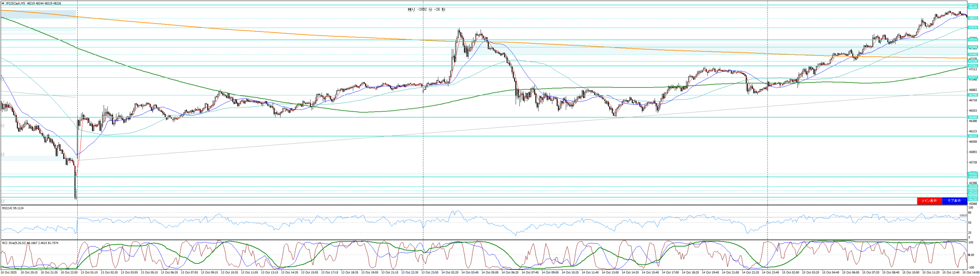Click the 残り countdown timer text
This screenshot has width=980, height=276.
click(x=426, y=10)
